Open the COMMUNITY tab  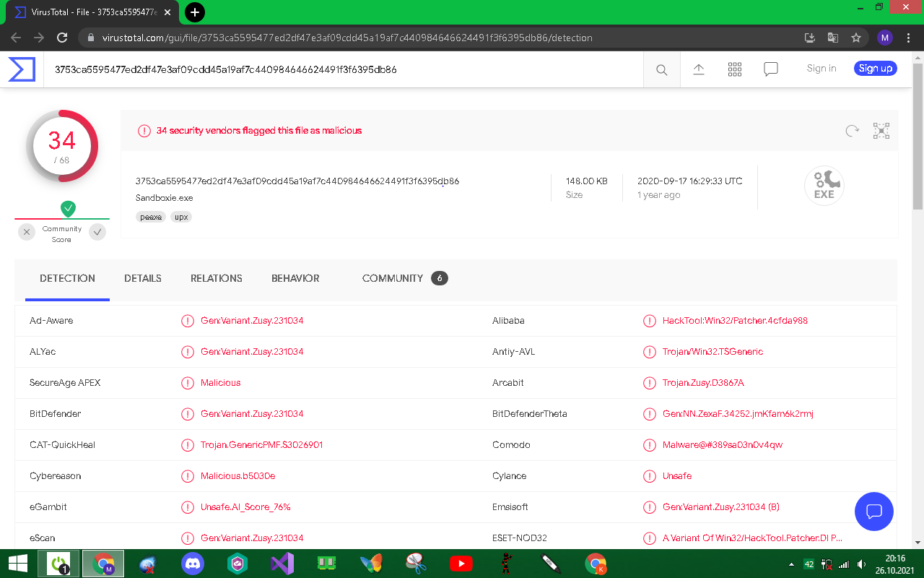click(x=405, y=278)
